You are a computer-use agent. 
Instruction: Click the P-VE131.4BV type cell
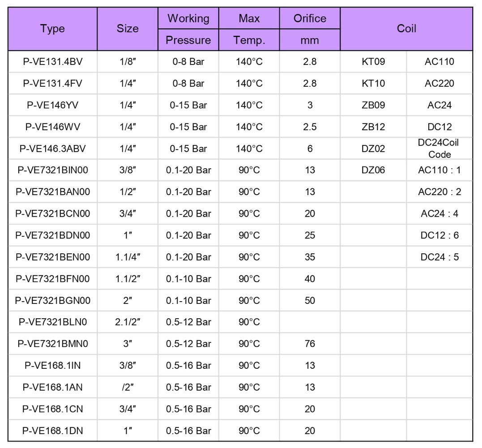[52, 62]
